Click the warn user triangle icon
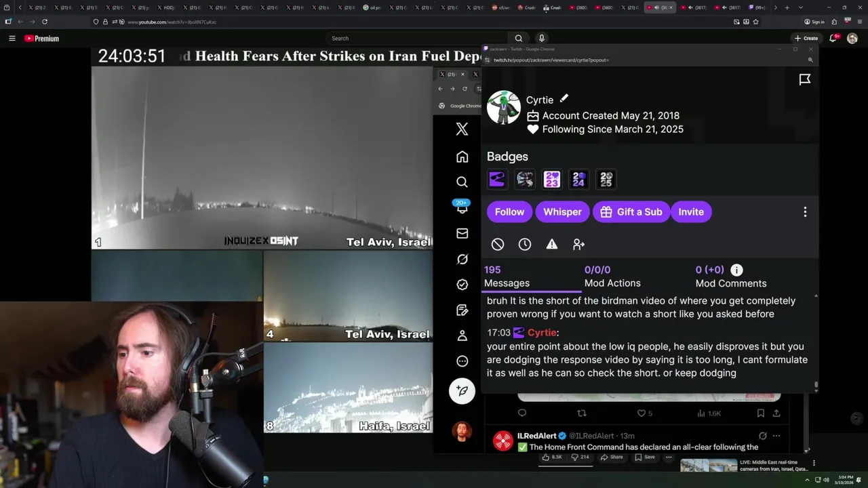The height and width of the screenshot is (488, 868). [x=552, y=244]
